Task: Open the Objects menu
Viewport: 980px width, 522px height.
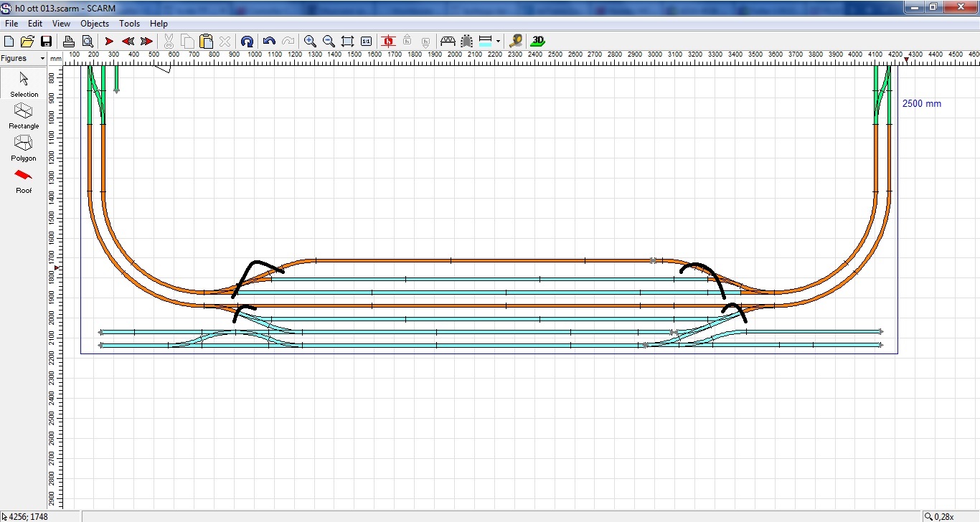Action: (x=95, y=24)
